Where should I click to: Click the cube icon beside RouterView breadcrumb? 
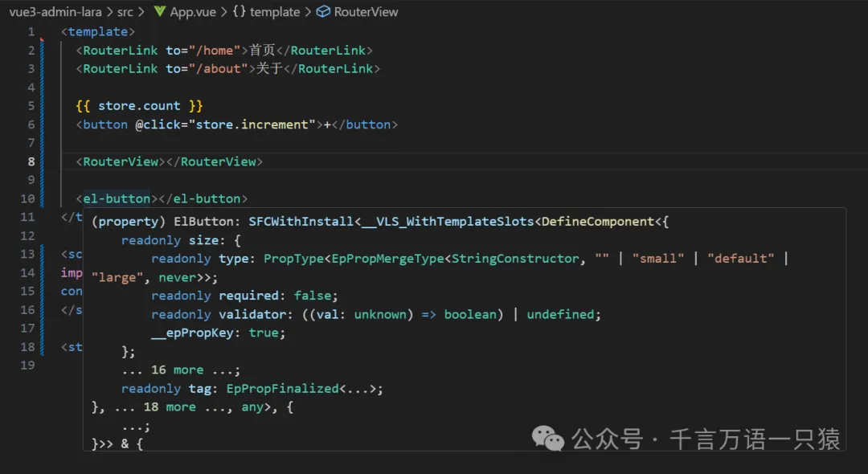click(x=323, y=12)
